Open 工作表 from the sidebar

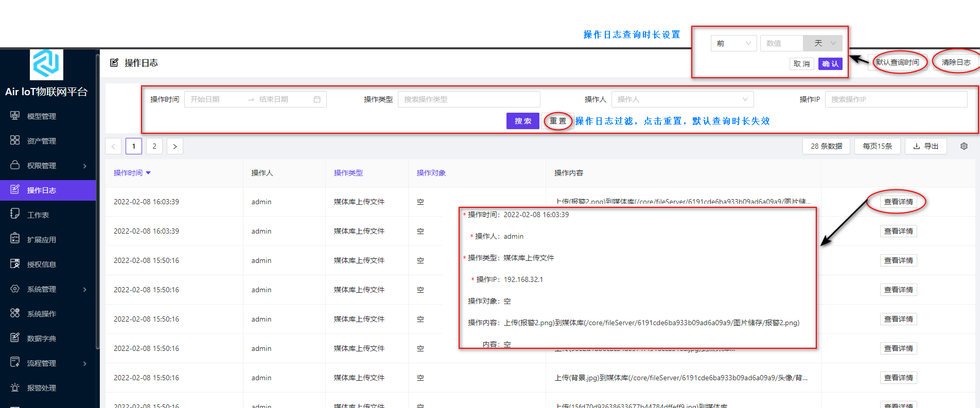(38, 215)
